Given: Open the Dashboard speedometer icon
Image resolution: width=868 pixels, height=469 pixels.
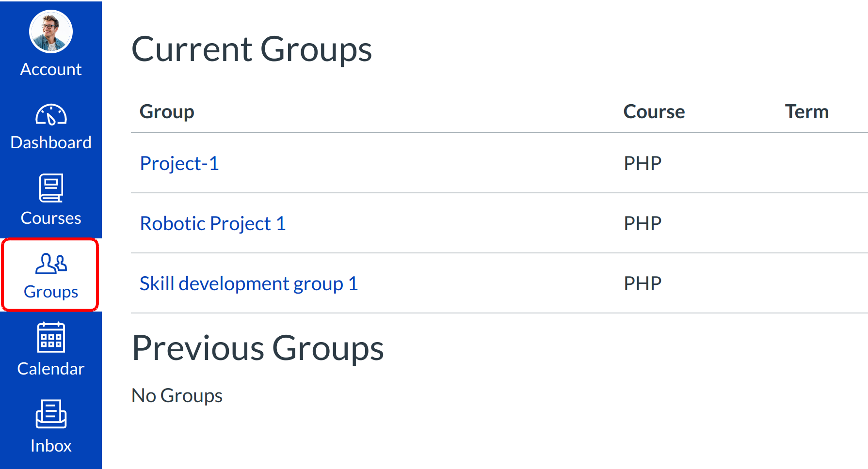Looking at the screenshot, I should [x=51, y=115].
